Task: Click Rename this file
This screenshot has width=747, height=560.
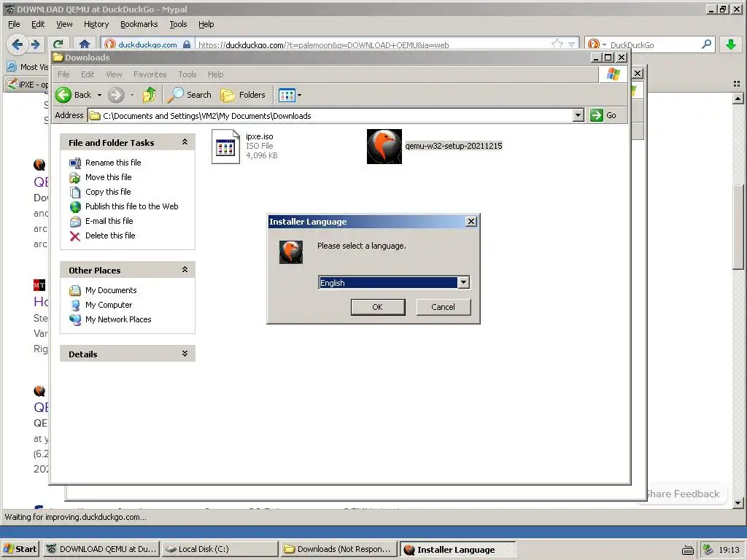Action: [x=113, y=163]
